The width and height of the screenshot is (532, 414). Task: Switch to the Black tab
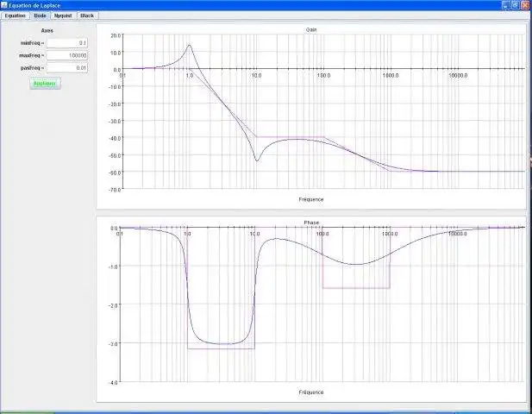coord(87,16)
